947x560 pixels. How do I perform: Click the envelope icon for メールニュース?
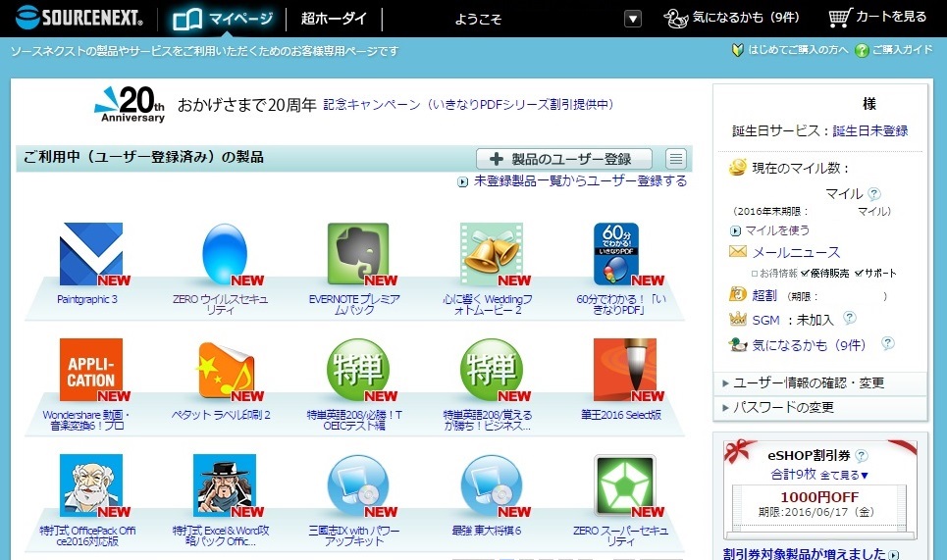pyautogui.click(x=737, y=251)
